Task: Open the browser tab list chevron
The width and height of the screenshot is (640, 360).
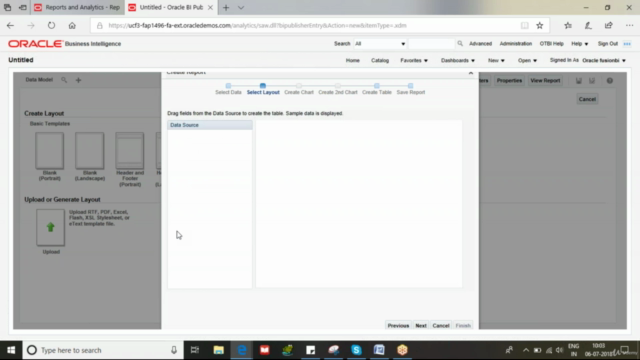Action: point(241,7)
